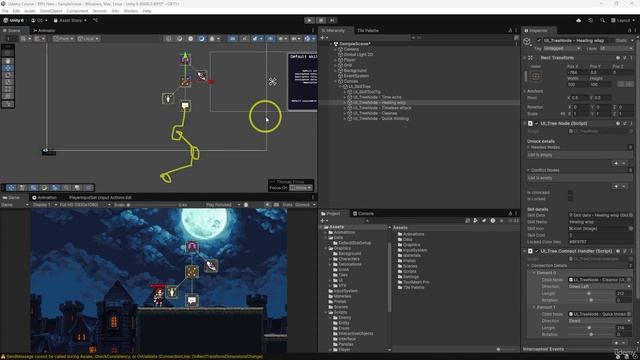Open the Assets menu

[x=29, y=11]
